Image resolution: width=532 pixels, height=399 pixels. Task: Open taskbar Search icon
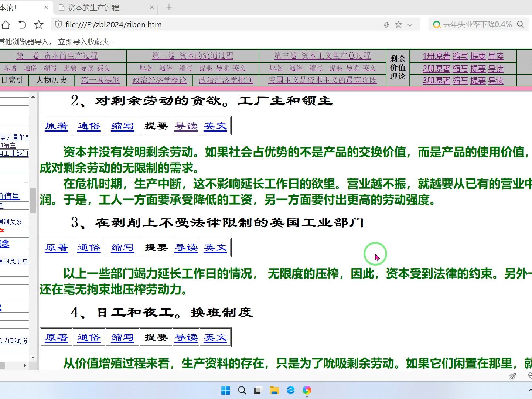point(242,390)
